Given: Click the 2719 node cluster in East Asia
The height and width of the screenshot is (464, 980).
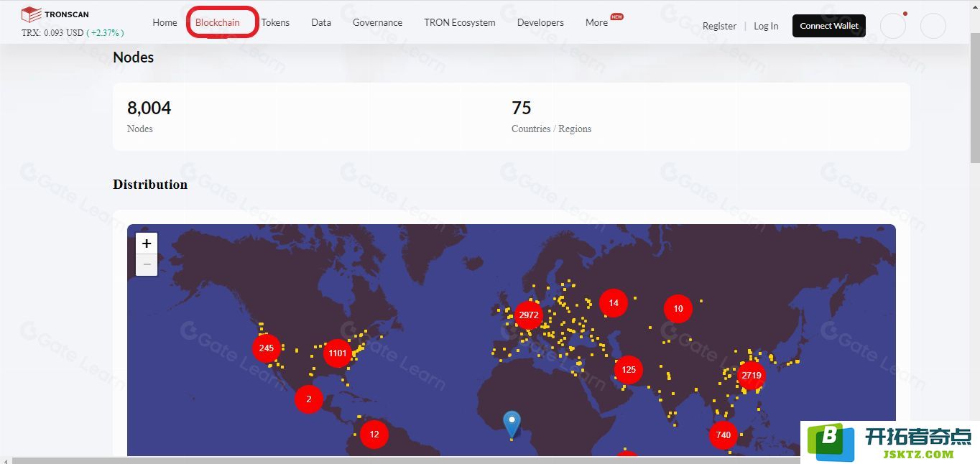Looking at the screenshot, I should click(x=752, y=376).
